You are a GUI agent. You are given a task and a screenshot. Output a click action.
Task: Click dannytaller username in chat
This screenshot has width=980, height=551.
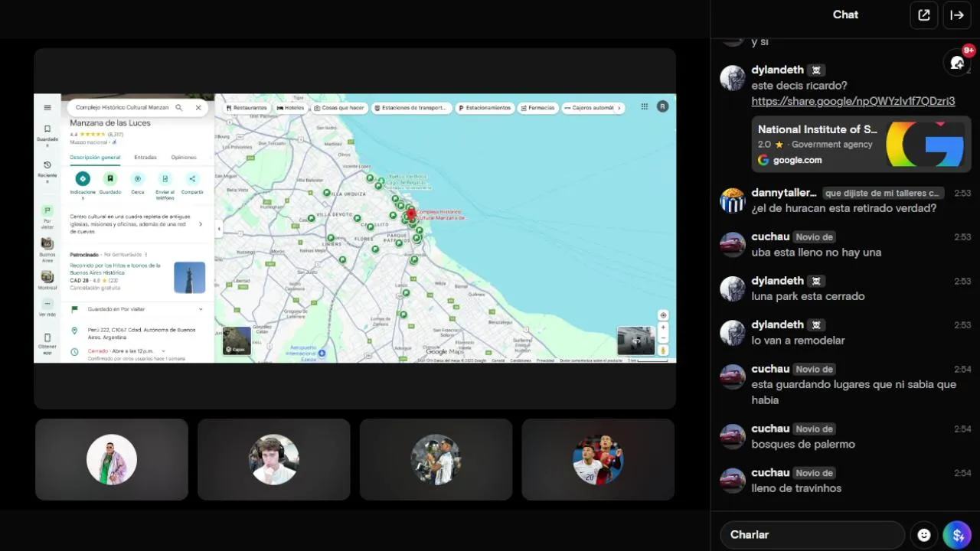point(784,193)
